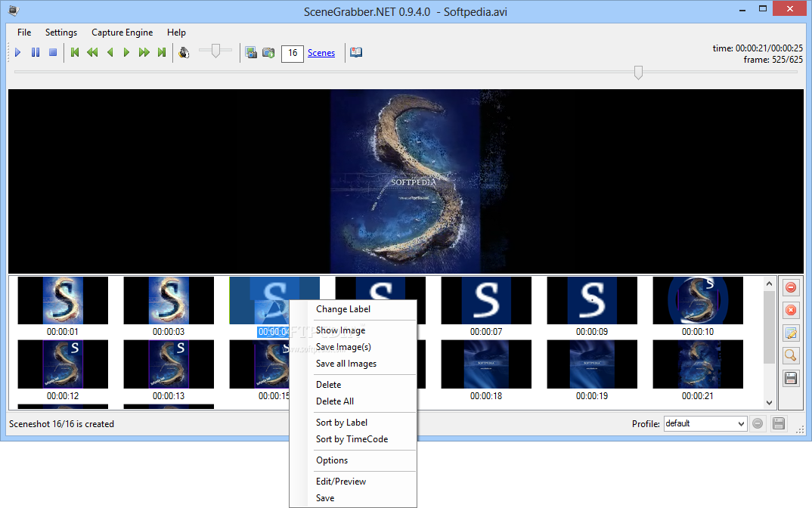Select Sort by Label
The image size is (812, 508).
[x=353, y=423]
